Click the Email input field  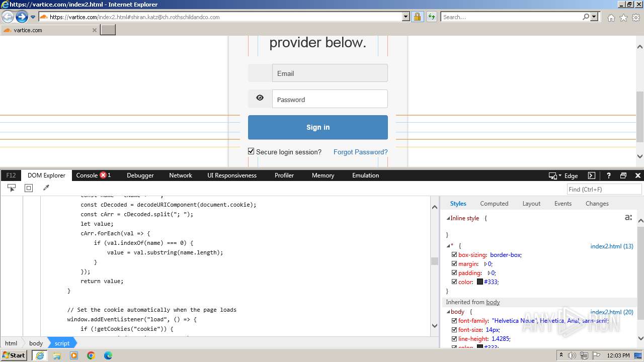[330, 73]
